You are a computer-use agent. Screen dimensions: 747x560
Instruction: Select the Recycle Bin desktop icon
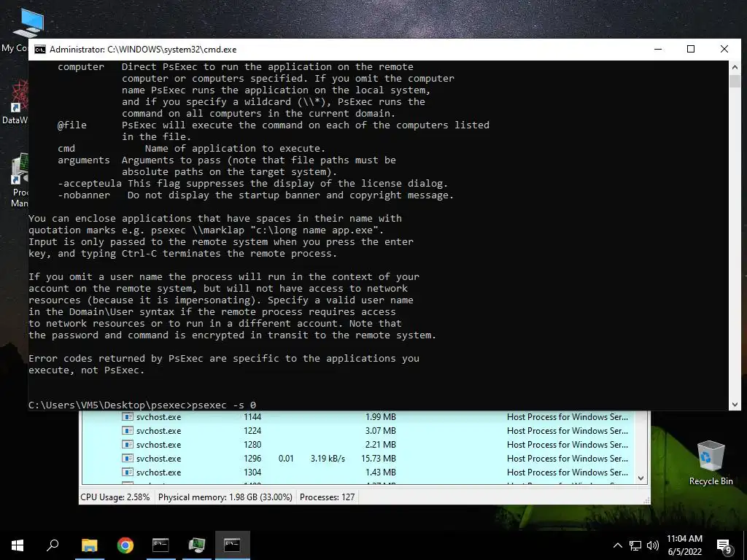[x=711, y=463]
